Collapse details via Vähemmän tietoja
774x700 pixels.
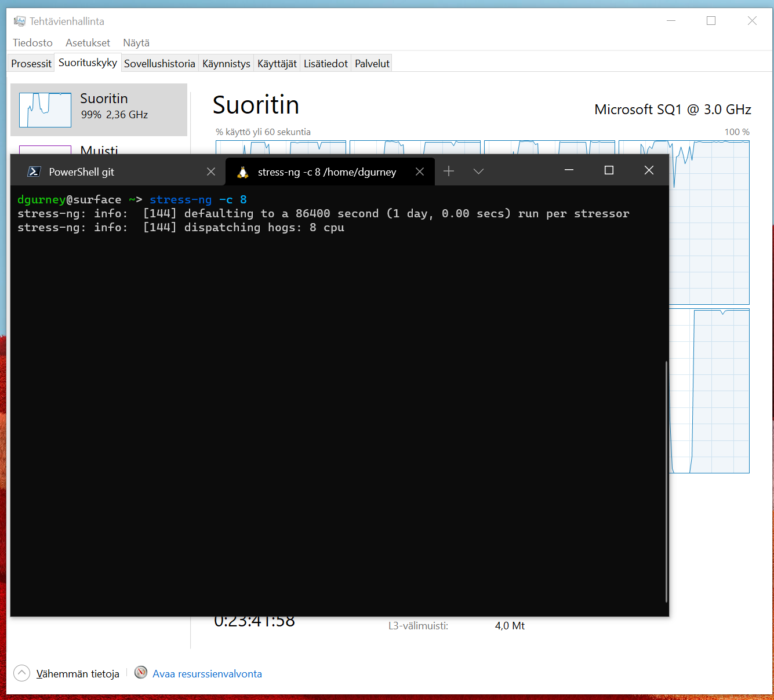[x=78, y=673]
